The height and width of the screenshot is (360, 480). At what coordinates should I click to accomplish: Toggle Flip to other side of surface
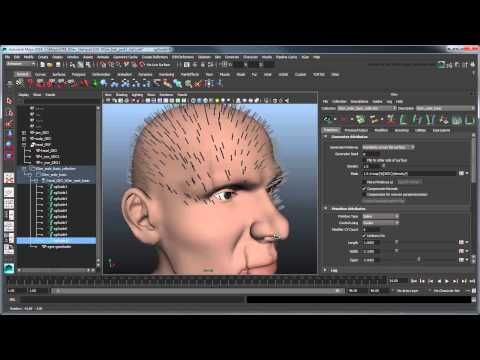tap(364, 160)
